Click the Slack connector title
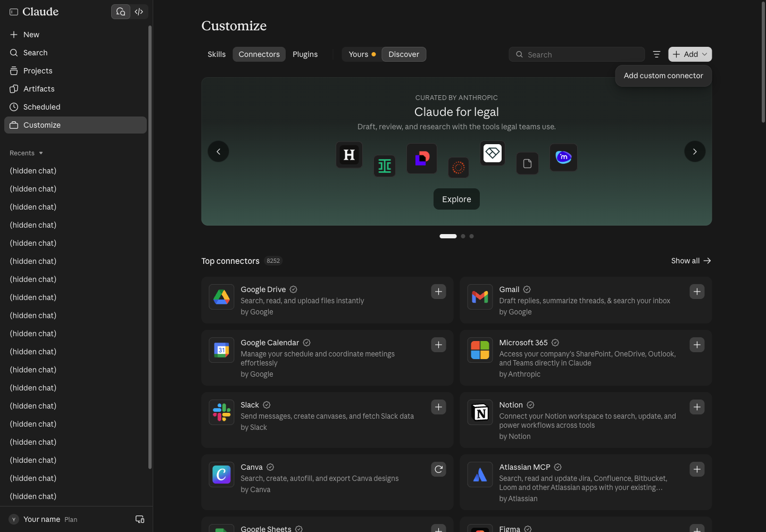This screenshot has width=766, height=532. pos(249,405)
